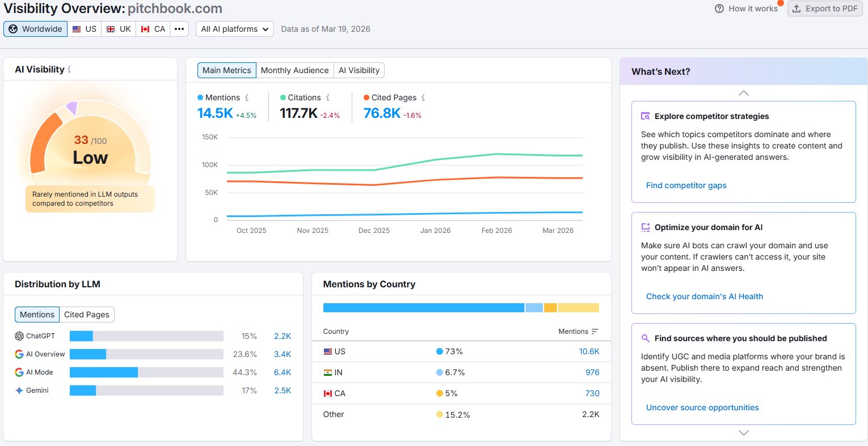This screenshot has width=868, height=446.
Task: Click the India flag in country table
Action: (x=328, y=372)
